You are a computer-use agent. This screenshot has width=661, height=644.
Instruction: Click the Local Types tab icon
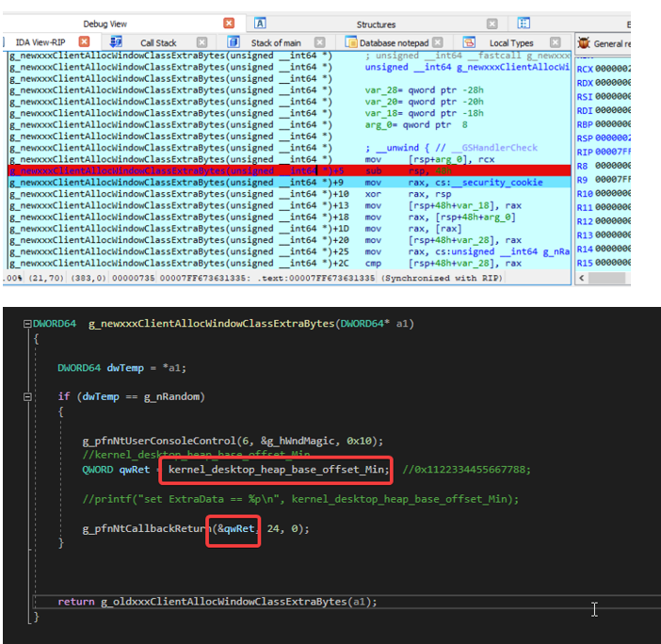[x=469, y=42]
